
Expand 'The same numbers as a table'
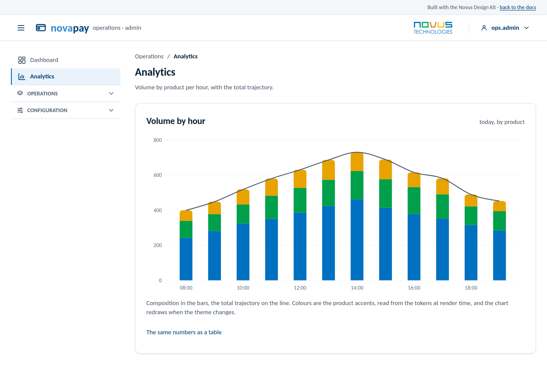[x=184, y=332]
